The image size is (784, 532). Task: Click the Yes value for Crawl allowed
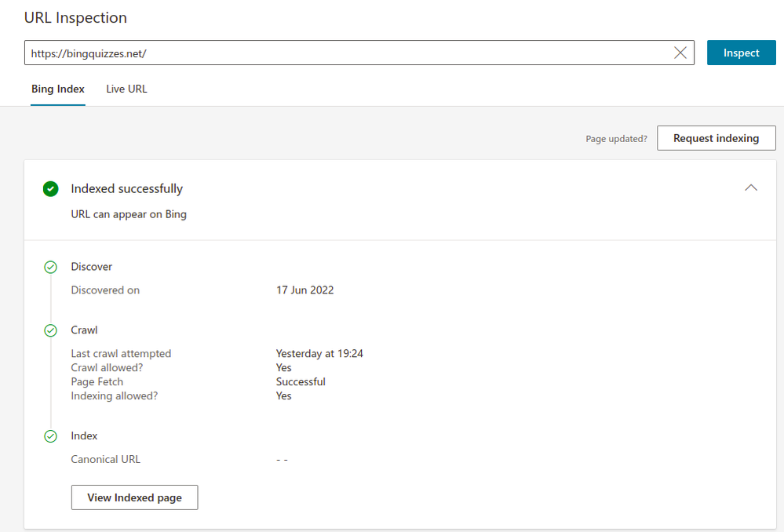coord(283,367)
